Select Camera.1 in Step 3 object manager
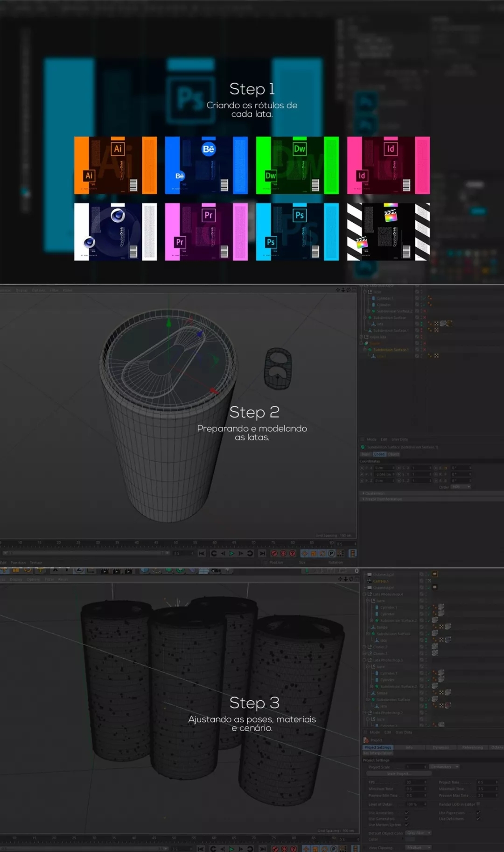The height and width of the screenshot is (852, 504). (381, 581)
